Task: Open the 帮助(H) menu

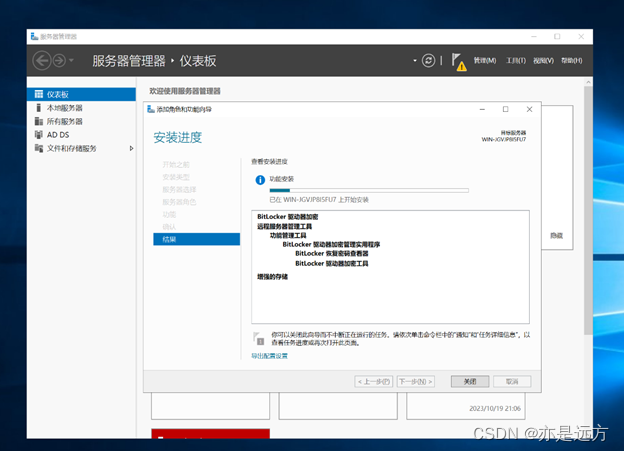Action: [572, 61]
